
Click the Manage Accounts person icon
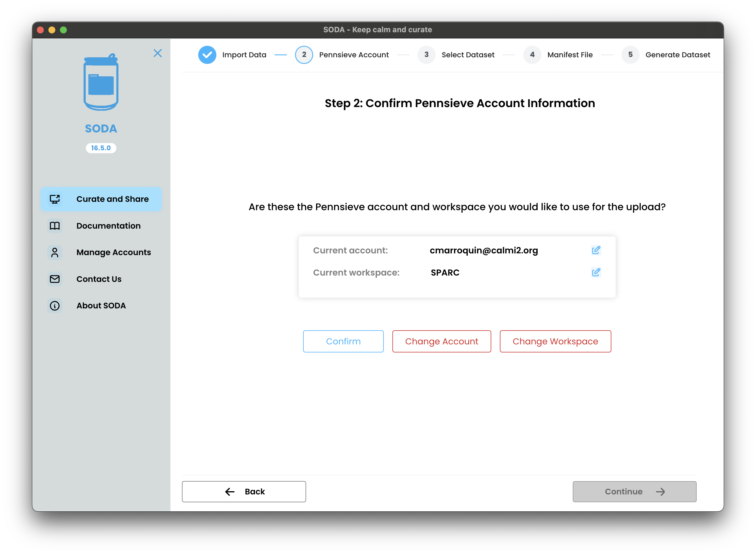(x=55, y=252)
